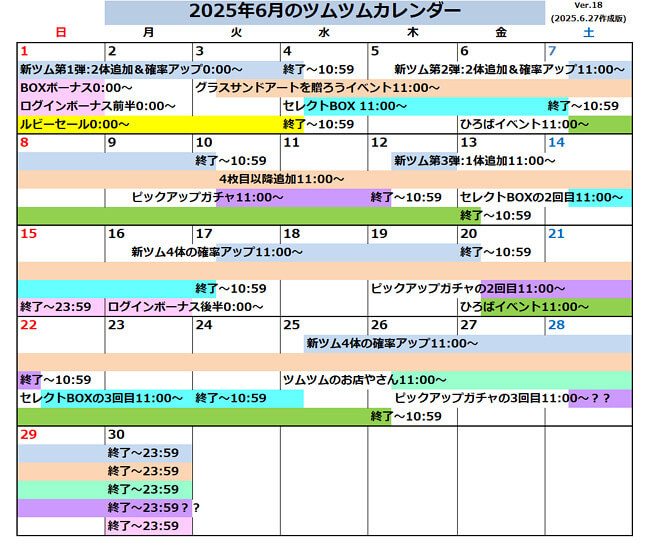
Task: Click the BOXボーナス0:00～ event
Action: (77, 88)
